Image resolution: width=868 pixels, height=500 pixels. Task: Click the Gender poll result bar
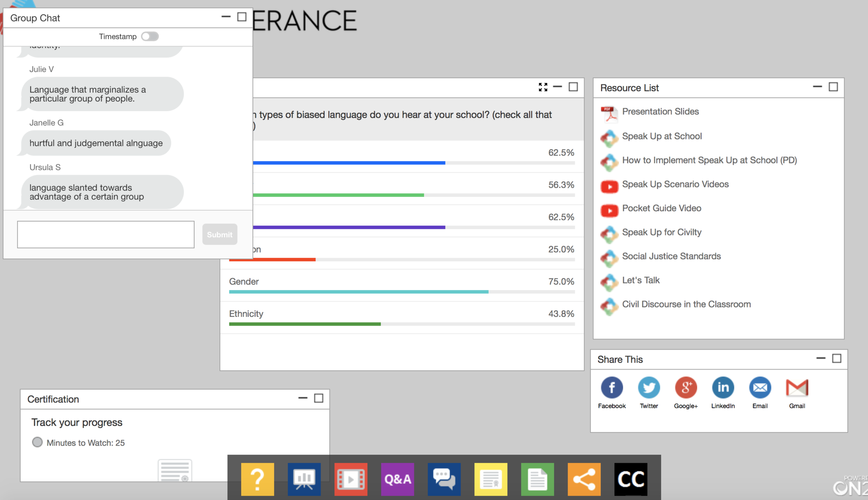[x=359, y=292]
